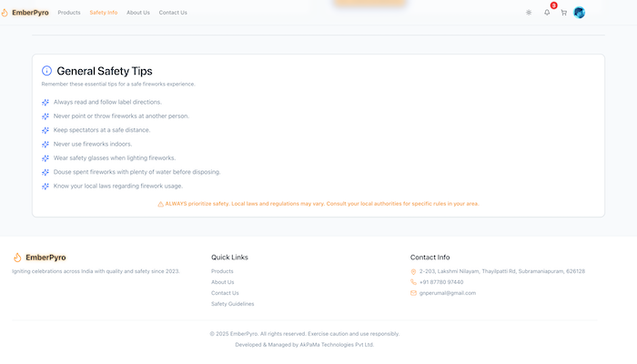Viewport: 637px width, 364px height.
Task: Click text 'Wear safety glasses when lighting fireworks.'
Action: point(115,157)
